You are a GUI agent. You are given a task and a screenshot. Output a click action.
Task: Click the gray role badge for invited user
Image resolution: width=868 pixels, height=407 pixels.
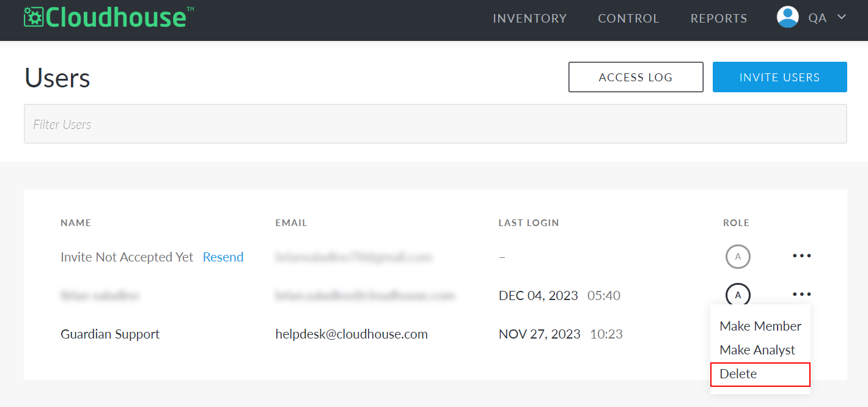pyautogui.click(x=738, y=257)
